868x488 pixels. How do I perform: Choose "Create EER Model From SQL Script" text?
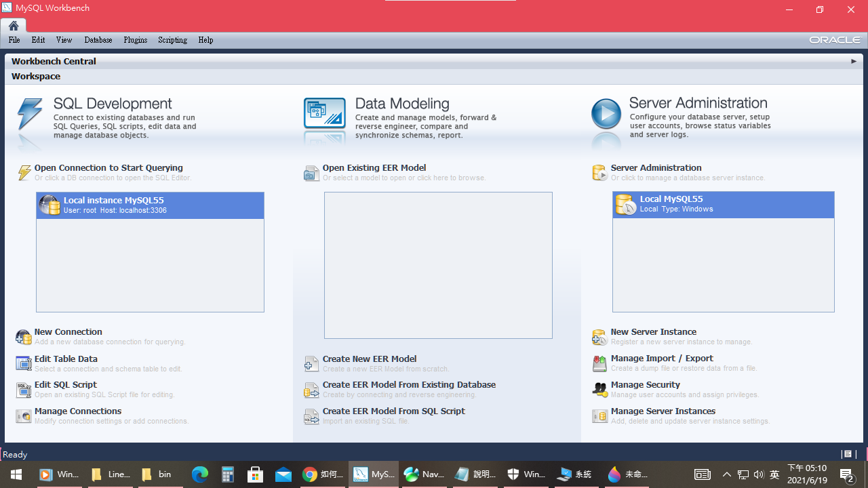point(394,411)
